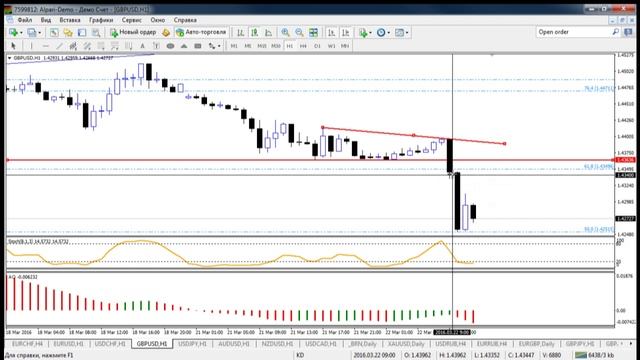640x360 pixels.
Task: Open the Indicators list icon
Action: point(362,32)
